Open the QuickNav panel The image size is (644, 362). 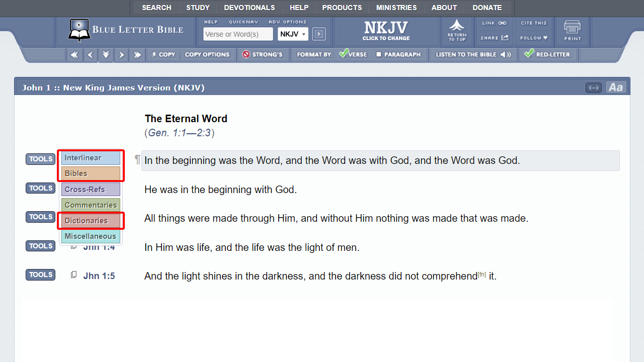coord(243,22)
